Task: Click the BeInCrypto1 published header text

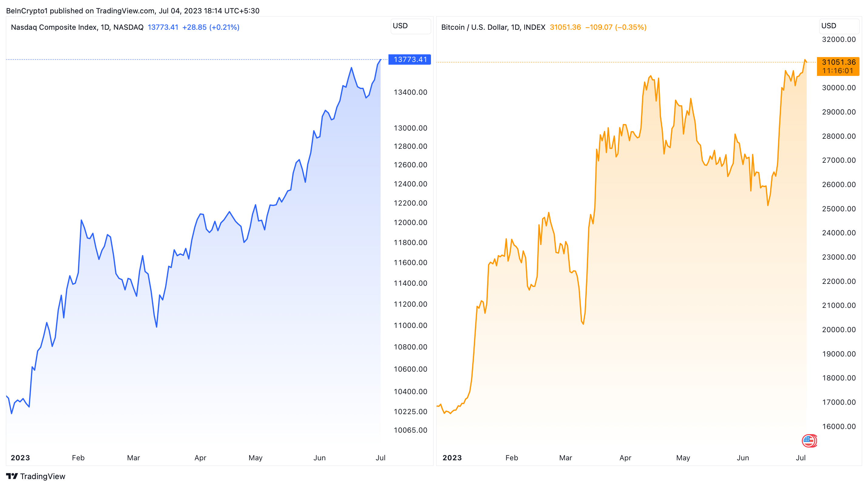Action: click(132, 11)
